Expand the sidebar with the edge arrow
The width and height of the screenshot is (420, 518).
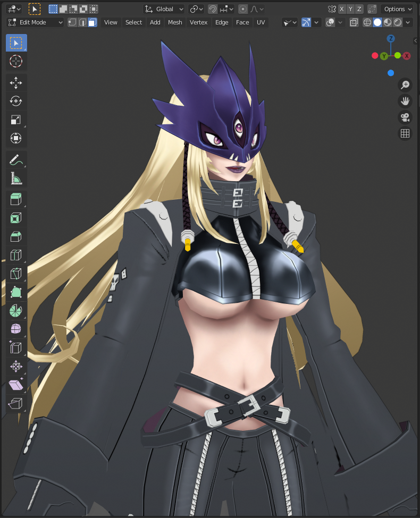[x=416, y=40]
